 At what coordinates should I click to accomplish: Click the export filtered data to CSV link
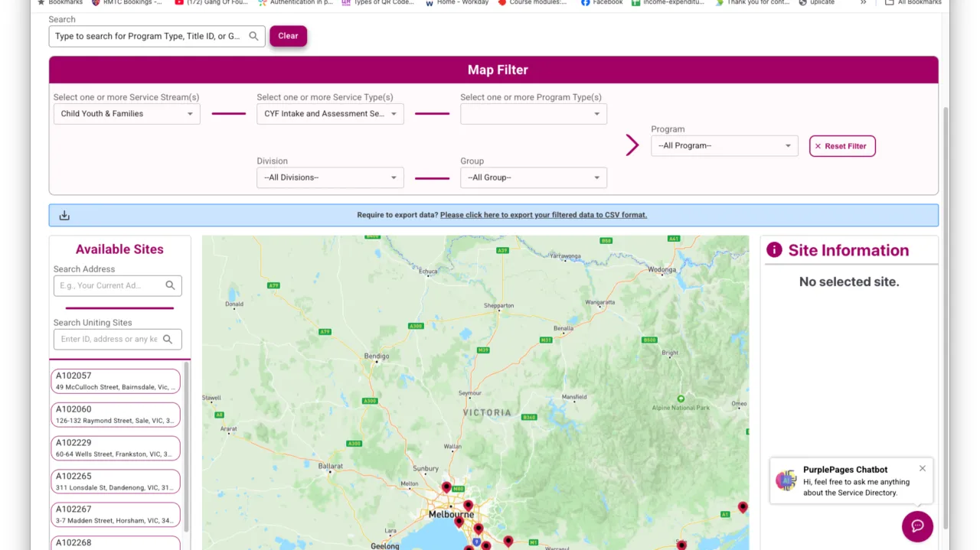point(544,215)
